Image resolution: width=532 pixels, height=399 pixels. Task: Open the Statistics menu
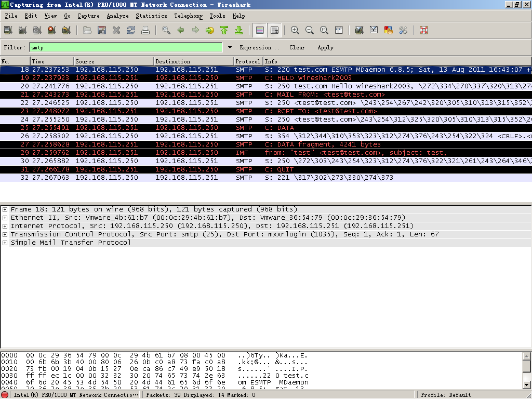[151, 16]
